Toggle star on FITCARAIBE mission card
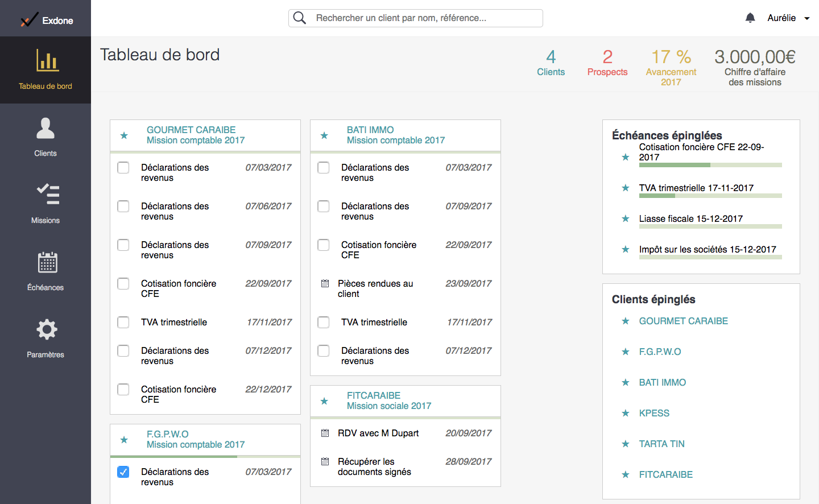Viewport: 819px width, 504px height. (x=324, y=401)
